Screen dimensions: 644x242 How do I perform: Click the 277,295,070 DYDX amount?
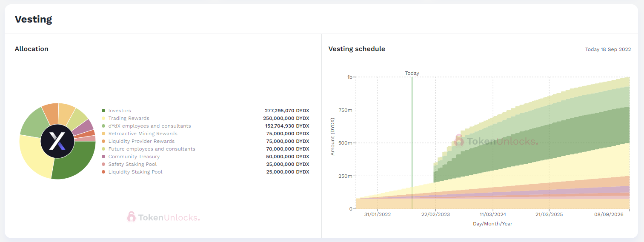tap(287, 111)
